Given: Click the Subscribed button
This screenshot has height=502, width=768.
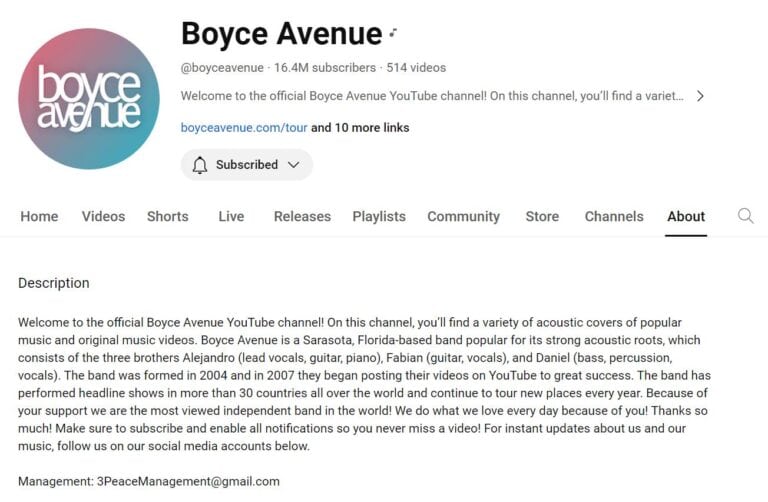Looking at the screenshot, I should (246, 165).
